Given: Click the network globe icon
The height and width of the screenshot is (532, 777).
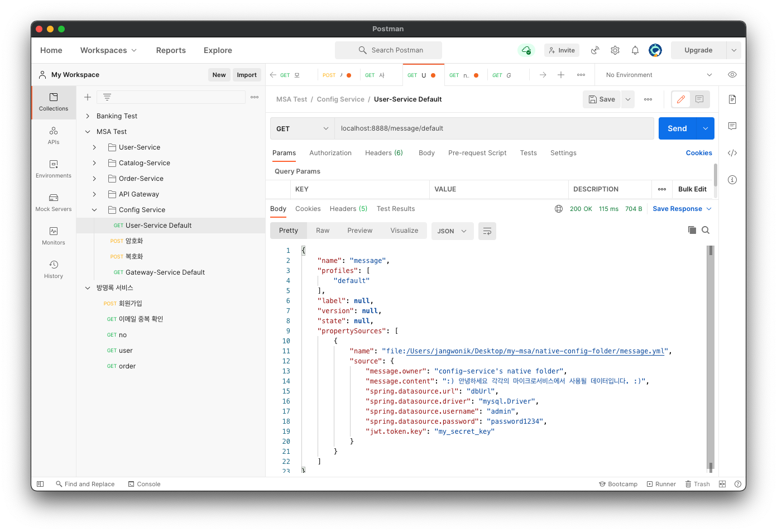Looking at the screenshot, I should [559, 209].
